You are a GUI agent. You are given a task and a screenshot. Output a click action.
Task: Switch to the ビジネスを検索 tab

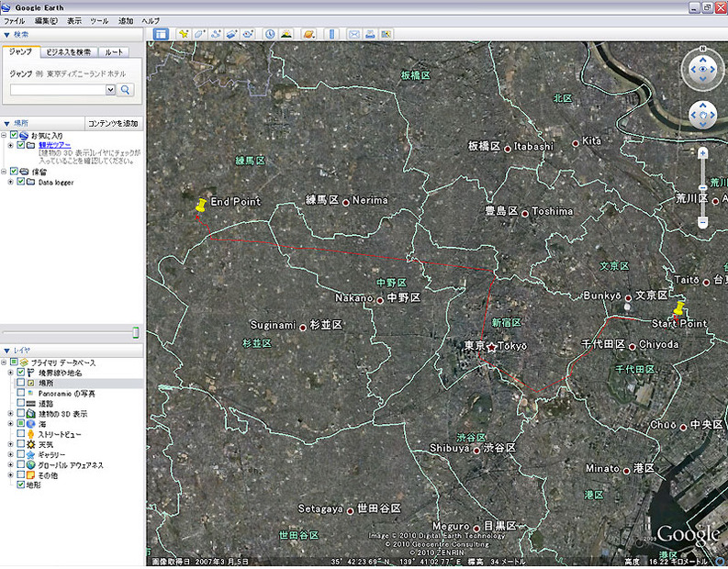click(x=69, y=52)
